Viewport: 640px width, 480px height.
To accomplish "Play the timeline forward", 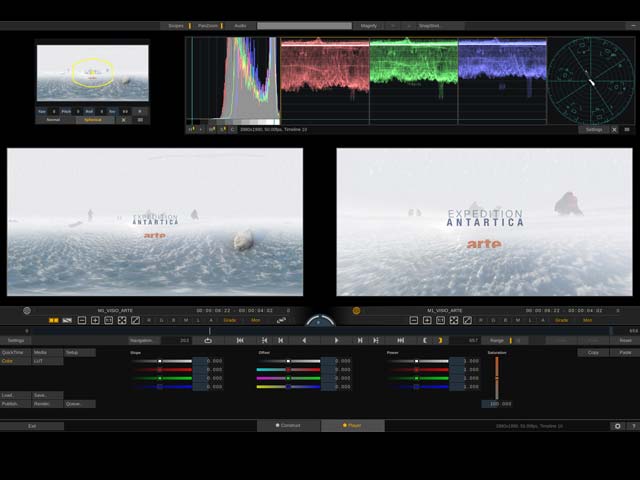I will 336,340.
